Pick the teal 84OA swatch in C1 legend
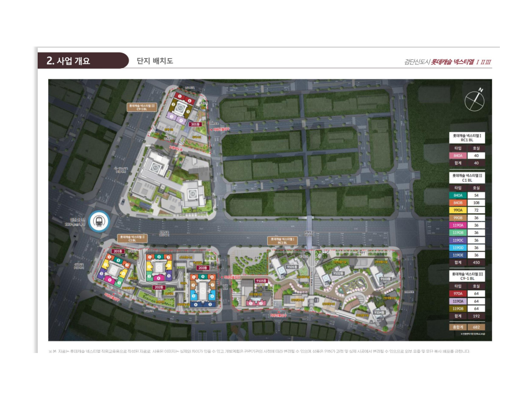This screenshot has height=399, width=532. 458,196
